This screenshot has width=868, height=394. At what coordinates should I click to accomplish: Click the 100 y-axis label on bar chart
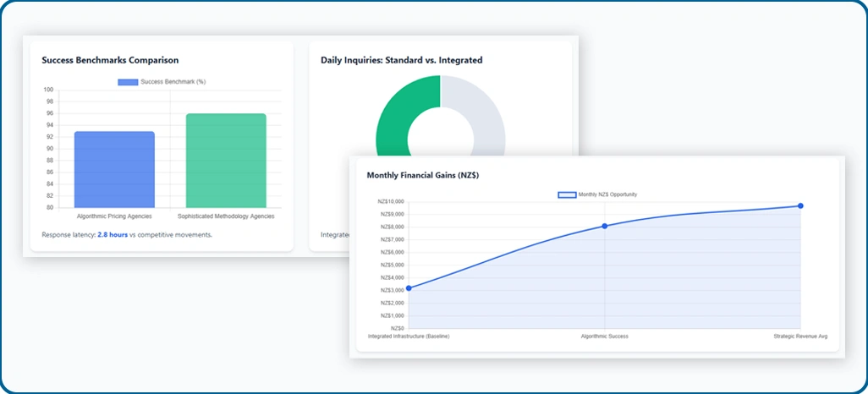click(48, 90)
